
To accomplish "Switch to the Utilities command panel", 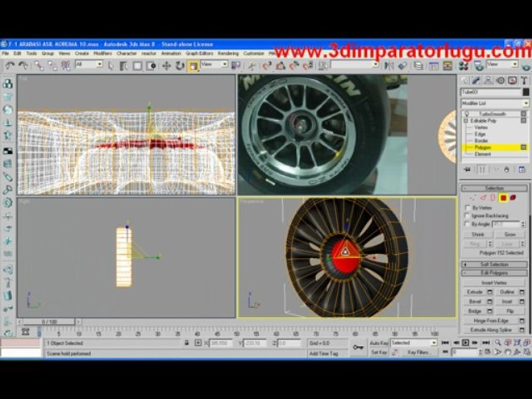I will click(525, 80).
